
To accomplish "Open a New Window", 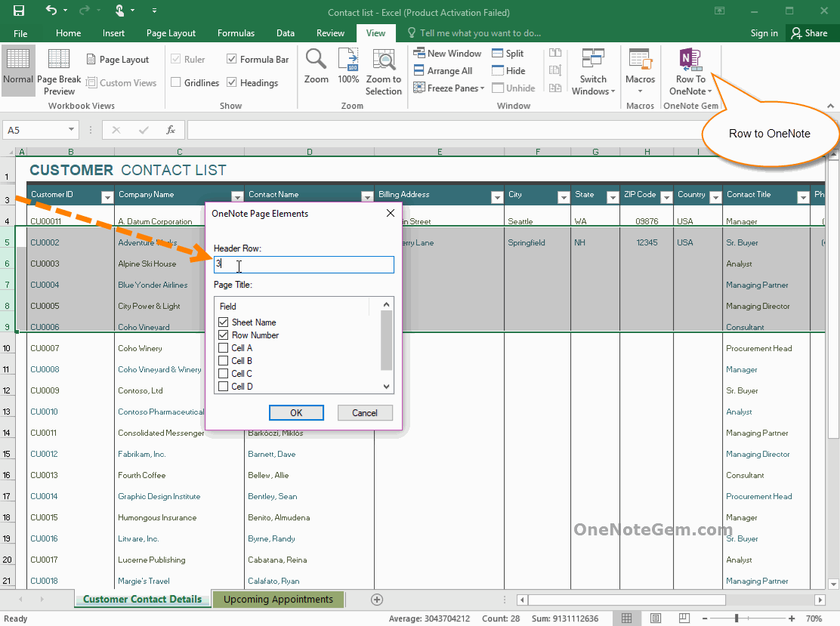I will [x=447, y=53].
